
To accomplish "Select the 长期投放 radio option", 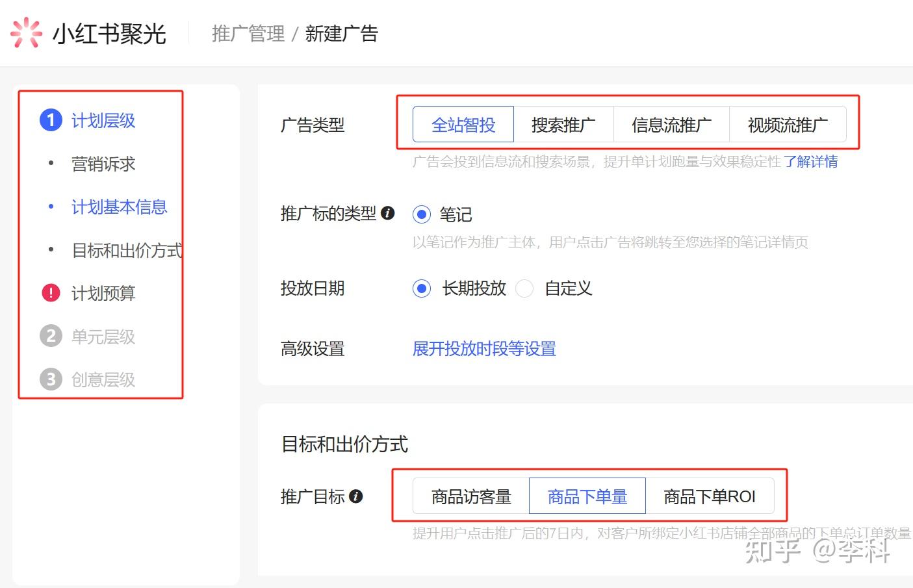I will point(422,288).
